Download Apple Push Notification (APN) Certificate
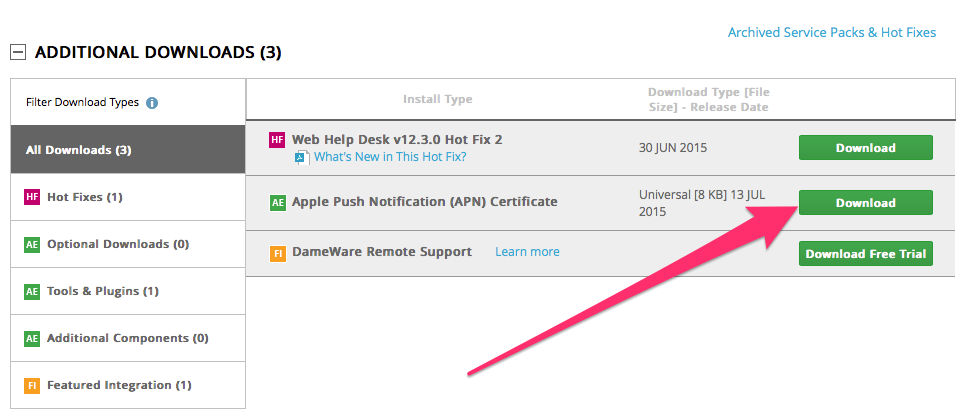The image size is (966, 416). point(866,203)
